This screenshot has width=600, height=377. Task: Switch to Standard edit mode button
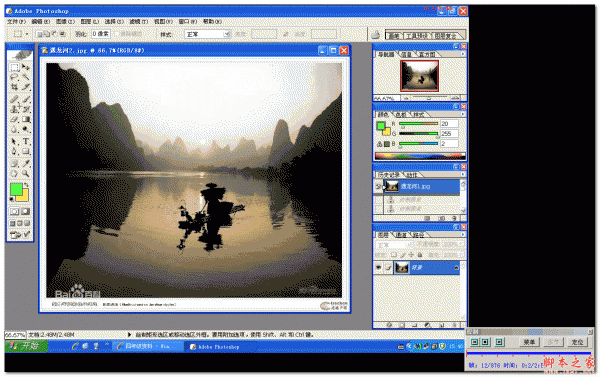click(15, 212)
